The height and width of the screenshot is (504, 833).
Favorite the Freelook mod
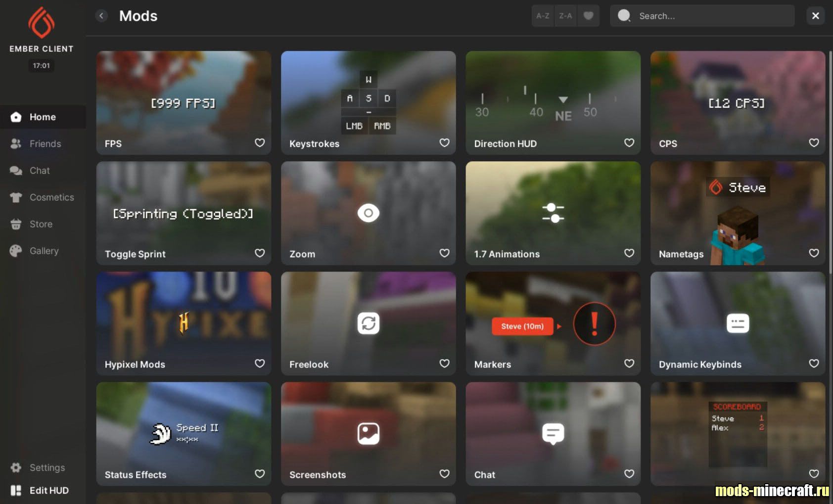pos(445,364)
